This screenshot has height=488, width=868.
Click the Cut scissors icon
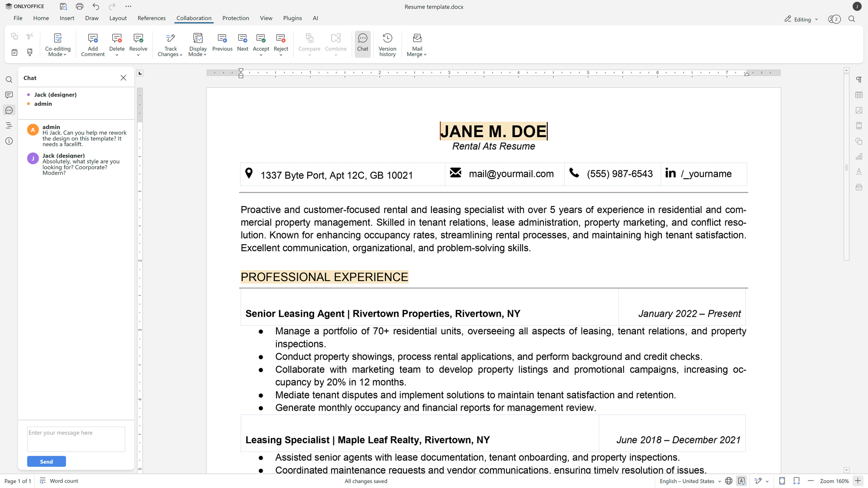point(30,36)
